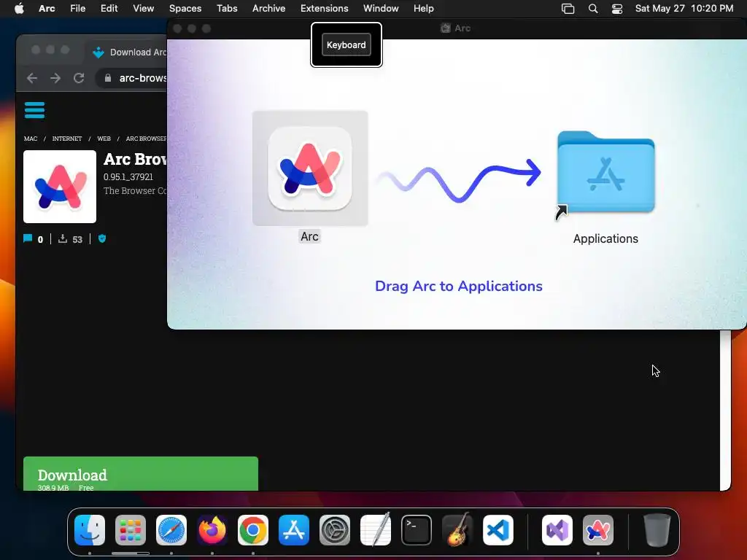The height and width of the screenshot is (560, 747).
Task: Click the INTERNET breadcrumb link
Action: point(66,139)
